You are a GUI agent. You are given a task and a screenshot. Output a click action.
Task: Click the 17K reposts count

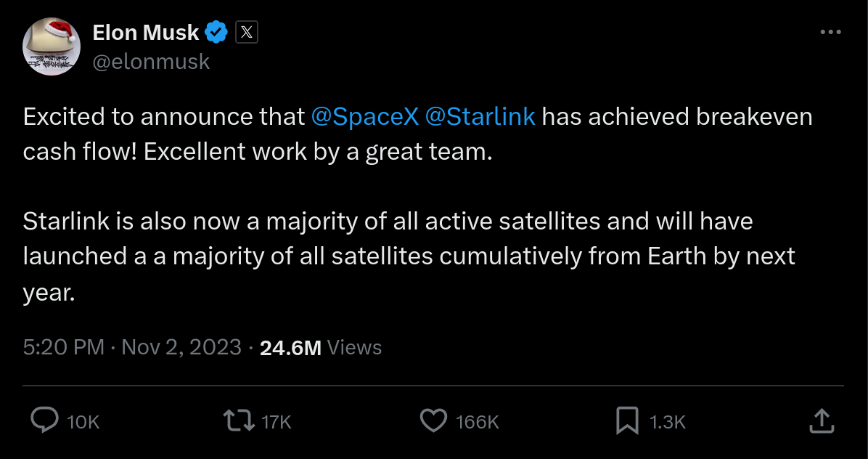pos(276,422)
